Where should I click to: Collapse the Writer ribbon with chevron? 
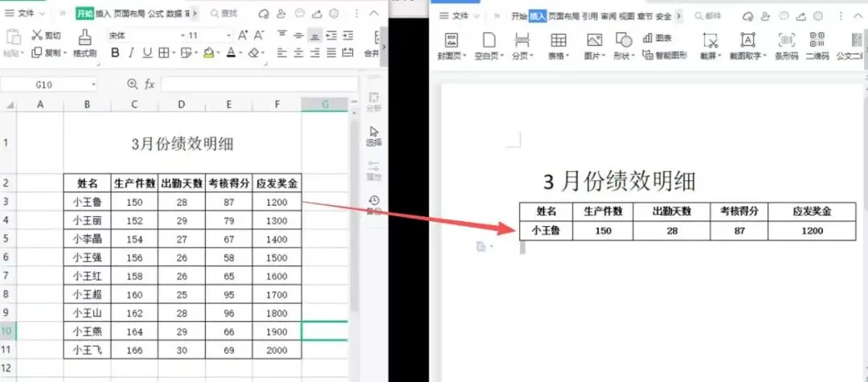[x=860, y=15]
